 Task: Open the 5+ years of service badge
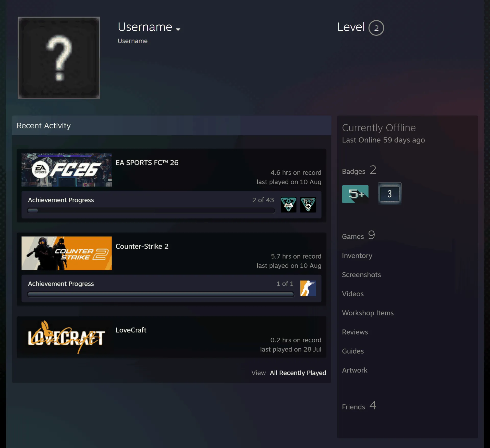pyautogui.click(x=355, y=194)
